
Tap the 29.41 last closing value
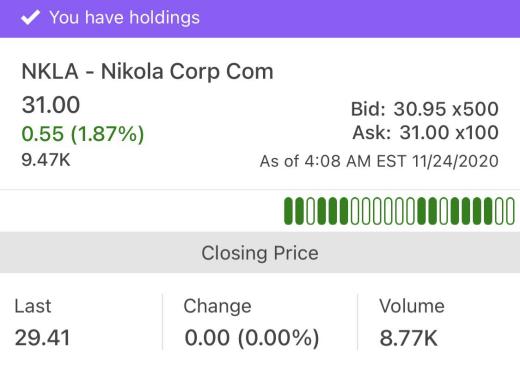(x=43, y=338)
